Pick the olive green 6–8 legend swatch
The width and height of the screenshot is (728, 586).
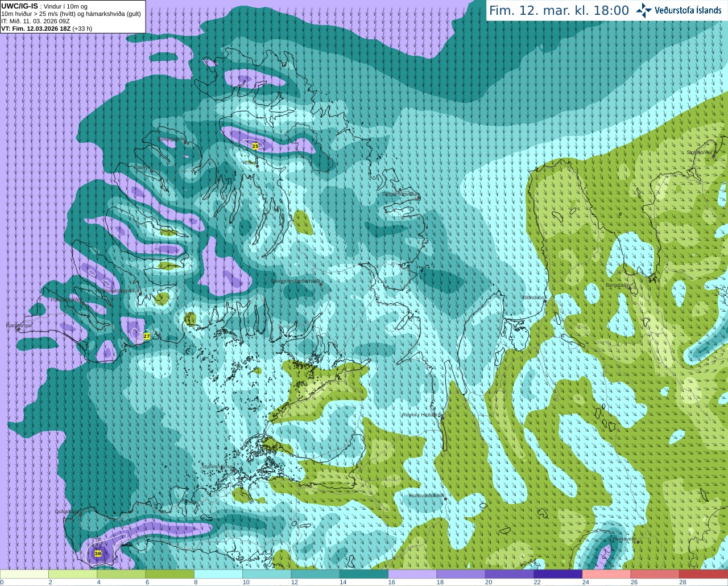(x=169, y=574)
